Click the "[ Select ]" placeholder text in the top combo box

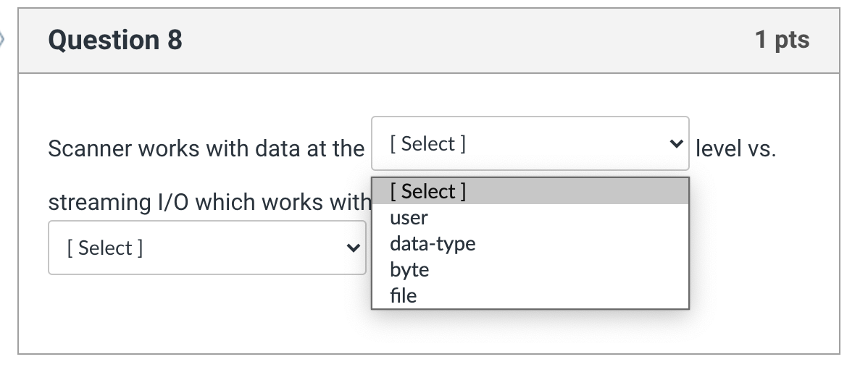427,143
